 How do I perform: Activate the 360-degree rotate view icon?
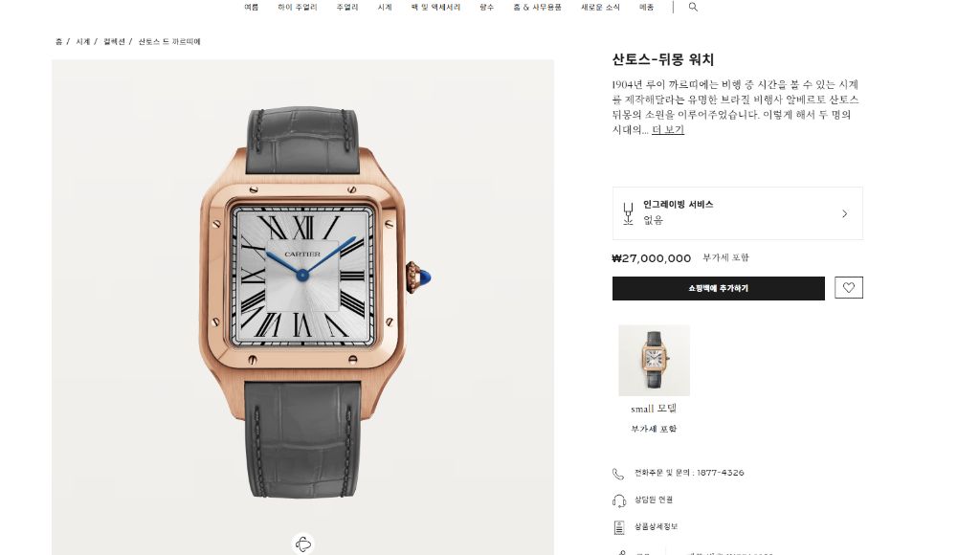(x=303, y=544)
